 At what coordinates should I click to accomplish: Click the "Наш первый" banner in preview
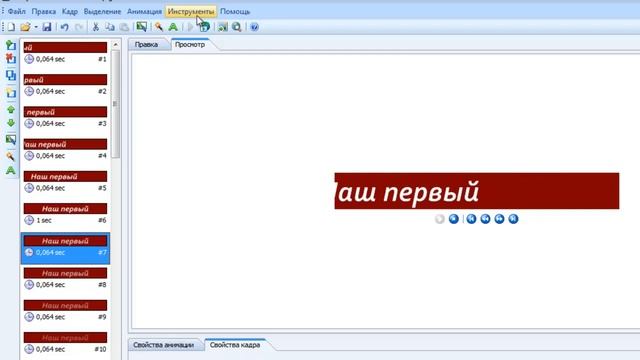click(x=477, y=191)
